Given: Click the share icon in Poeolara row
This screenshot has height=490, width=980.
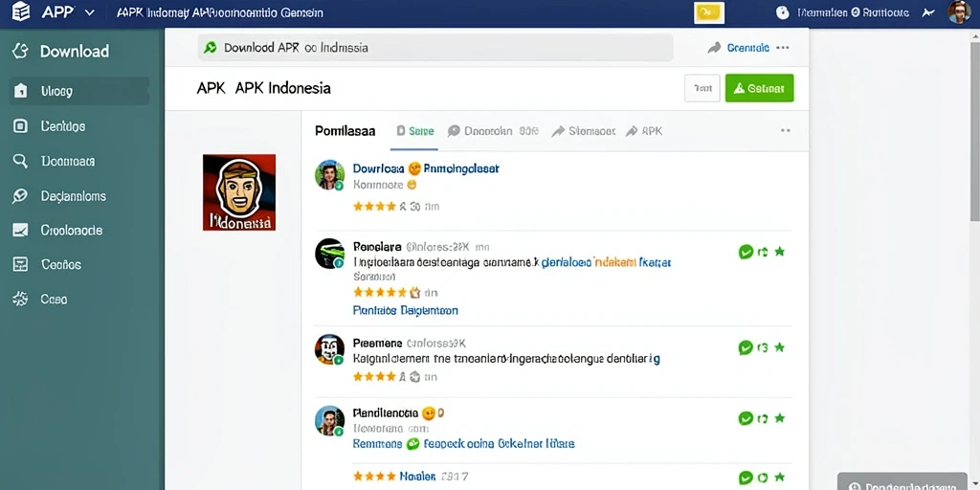Looking at the screenshot, I should [x=763, y=252].
